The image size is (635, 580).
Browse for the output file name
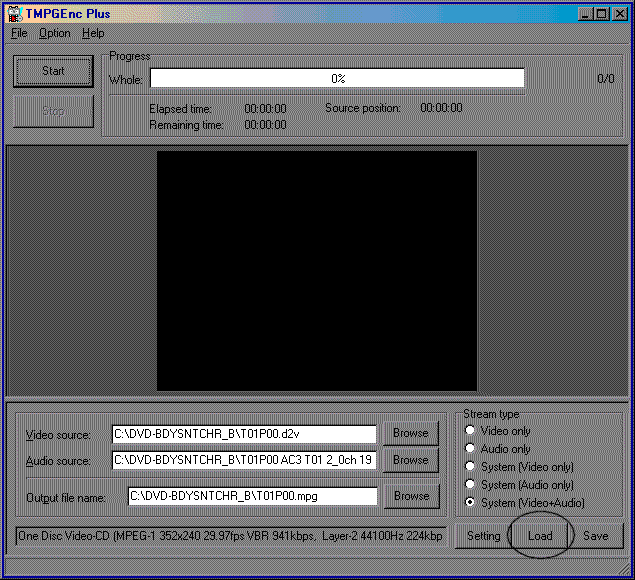pyautogui.click(x=411, y=496)
